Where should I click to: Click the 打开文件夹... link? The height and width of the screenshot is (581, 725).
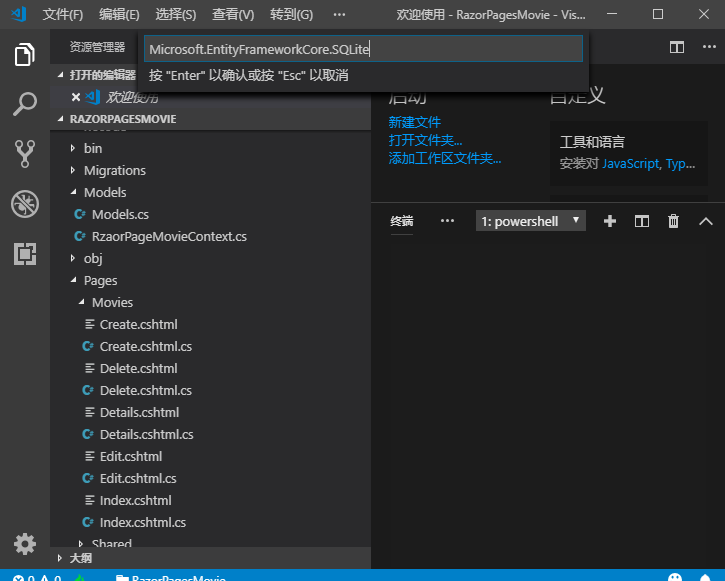point(425,140)
